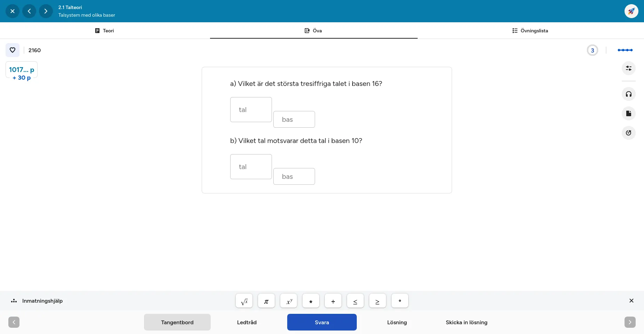
Task: Insert the exponent x^y symbol
Action: click(x=289, y=301)
